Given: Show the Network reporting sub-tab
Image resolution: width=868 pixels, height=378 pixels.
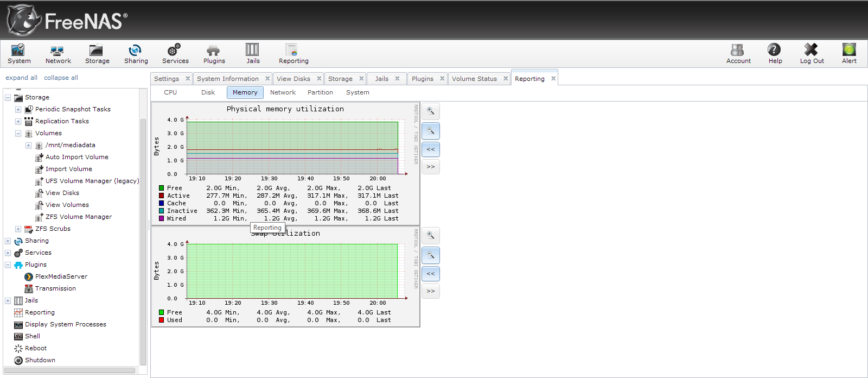Looking at the screenshot, I should (283, 92).
